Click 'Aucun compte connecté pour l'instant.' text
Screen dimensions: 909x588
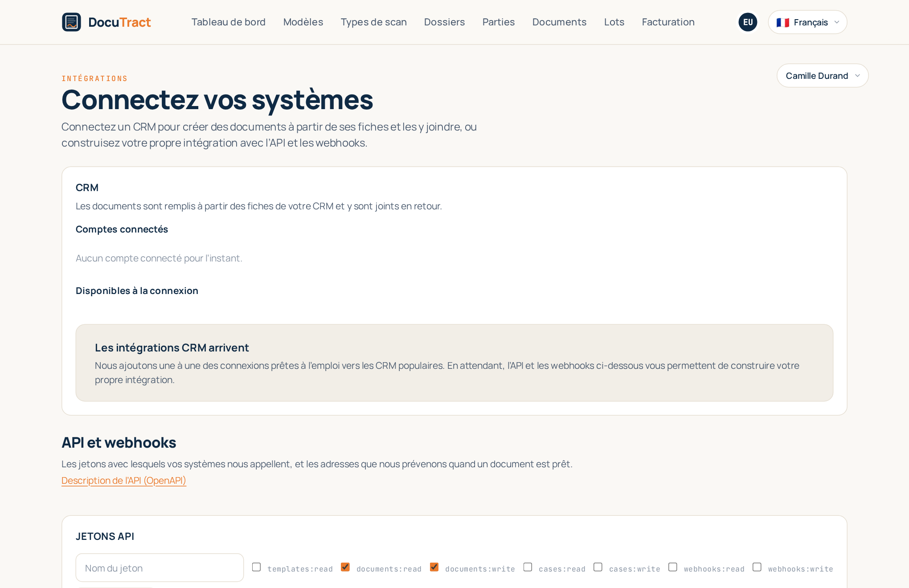pos(159,258)
